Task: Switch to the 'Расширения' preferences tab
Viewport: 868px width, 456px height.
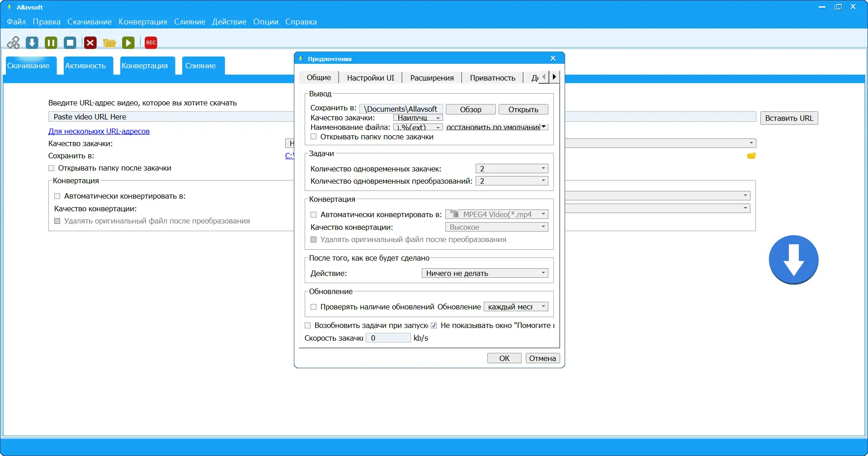Action: pyautogui.click(x=432, y=78)
